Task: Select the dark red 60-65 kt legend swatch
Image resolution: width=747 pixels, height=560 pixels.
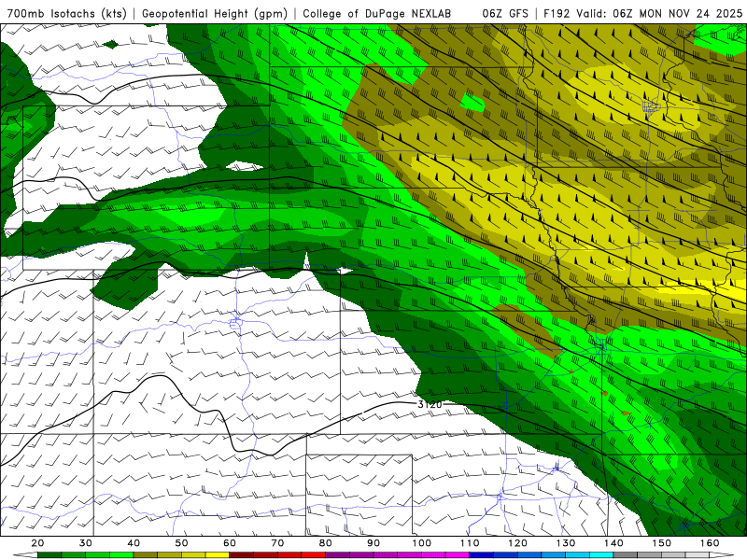Action: pyautogui.click(x=242, y=555)
